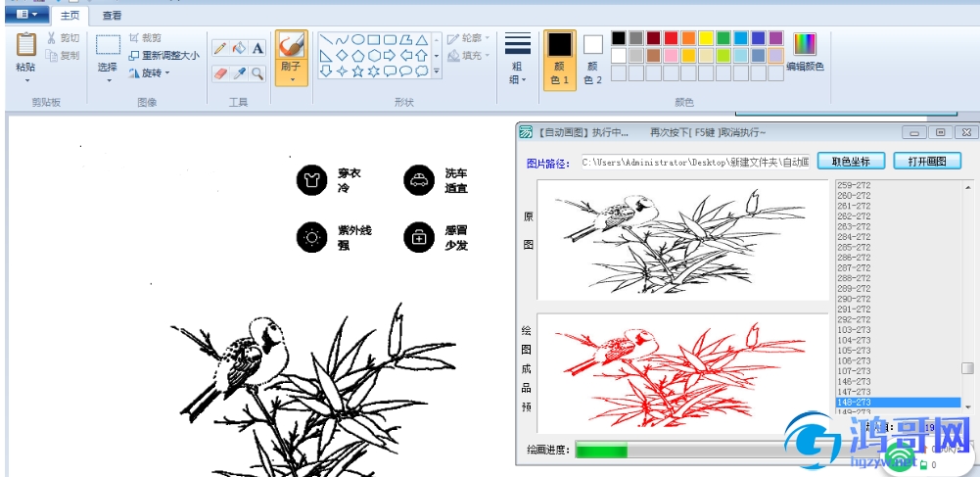Screen dimensions: 980x477
Task: Choose the Rounded rectangular callout shape
Action: click(390, 72)
